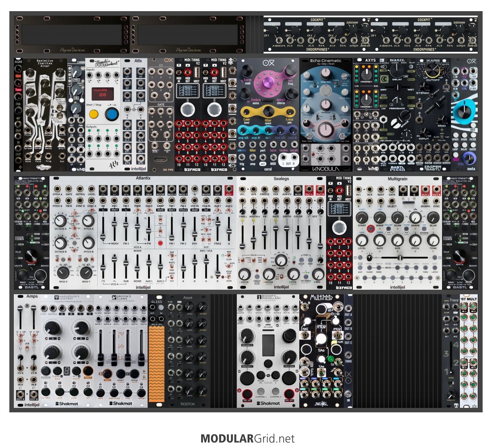Click the left Cockpit sidechain knob
Screen dimensions: 496x448
(x=354, y=30)
